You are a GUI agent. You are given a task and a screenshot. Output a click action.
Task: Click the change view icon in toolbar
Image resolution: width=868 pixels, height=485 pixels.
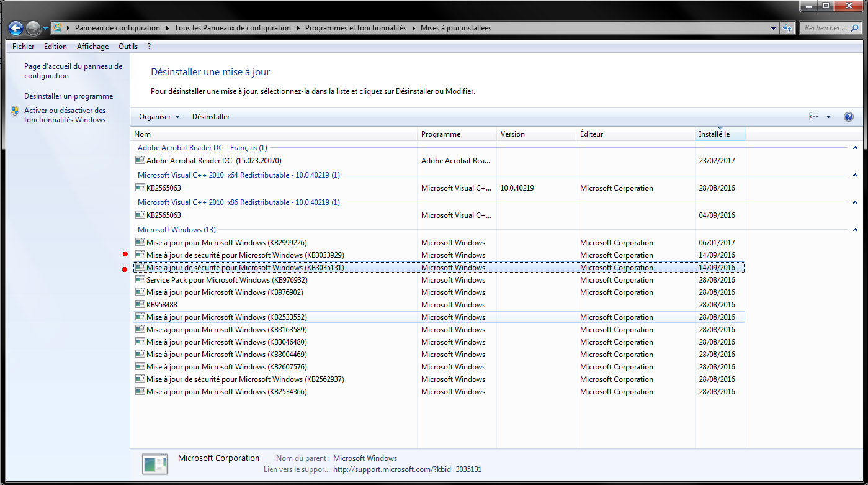[x=814, y=117]
